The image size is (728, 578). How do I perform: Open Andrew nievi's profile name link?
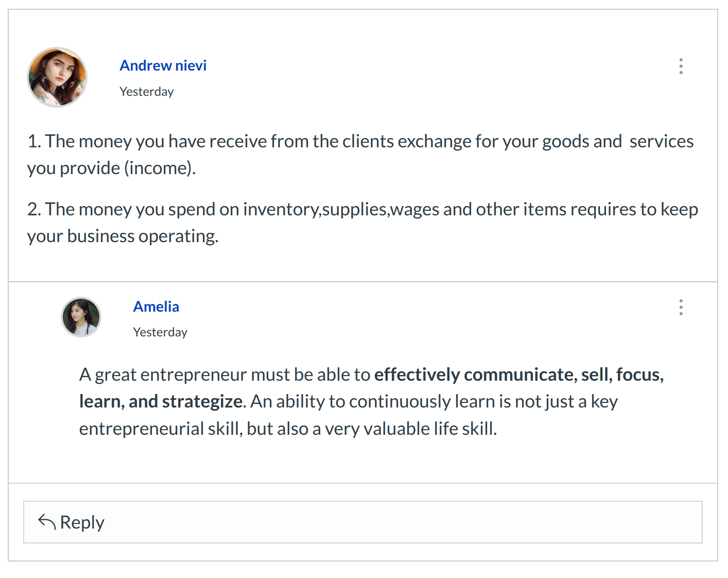pyautogui.click(x=163, y=65)
